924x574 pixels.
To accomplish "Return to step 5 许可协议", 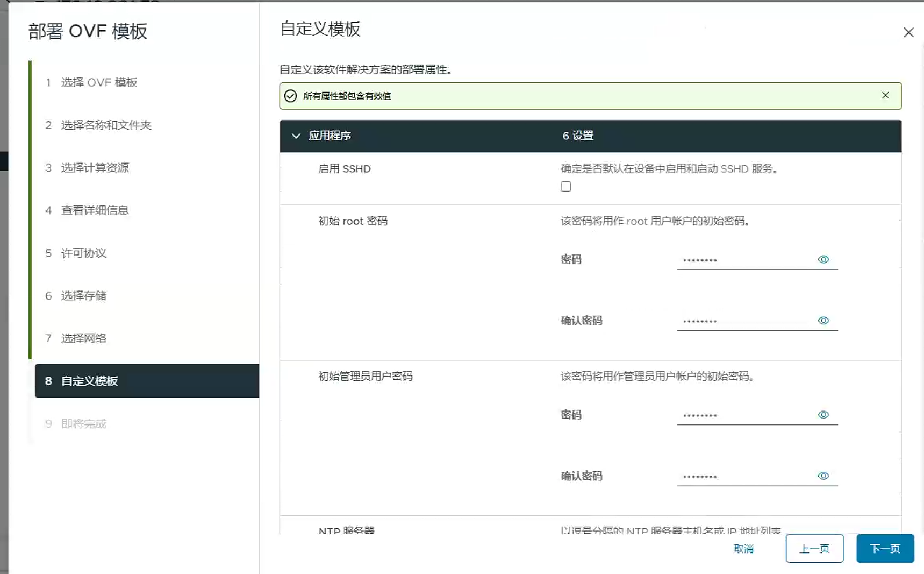I will [x=83, y=253].
